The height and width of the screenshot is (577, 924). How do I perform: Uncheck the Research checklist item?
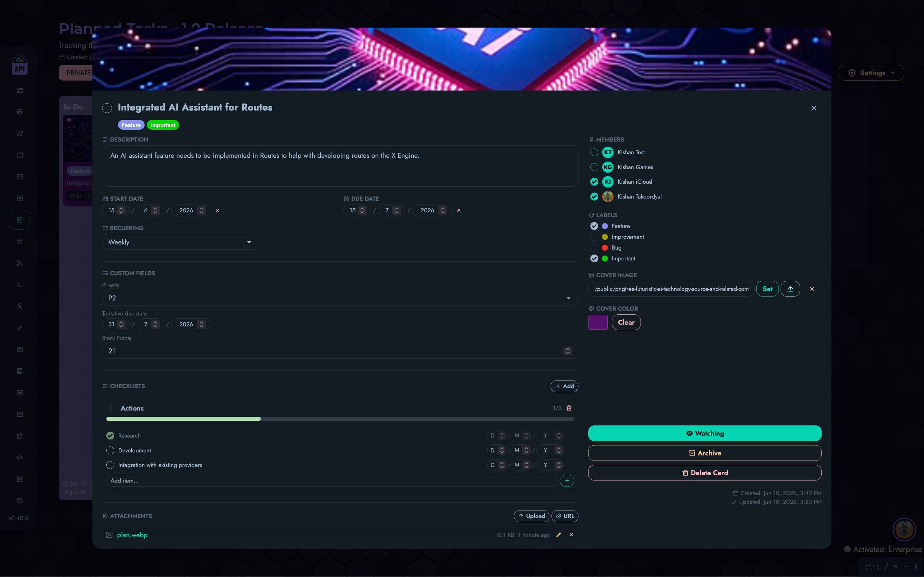pyautogui.click(x=110, y=436)
